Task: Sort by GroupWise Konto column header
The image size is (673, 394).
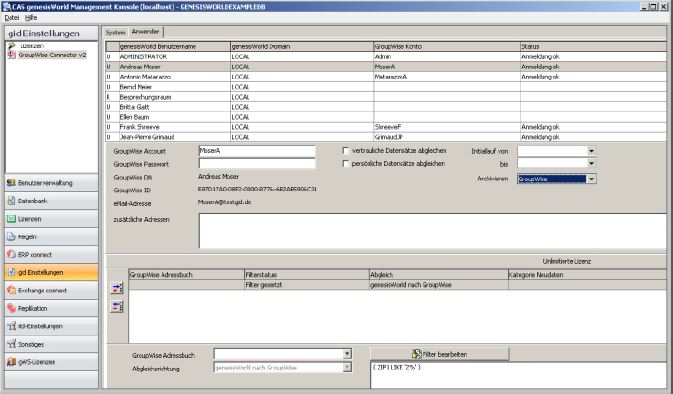Action: [x=447, y=46]
